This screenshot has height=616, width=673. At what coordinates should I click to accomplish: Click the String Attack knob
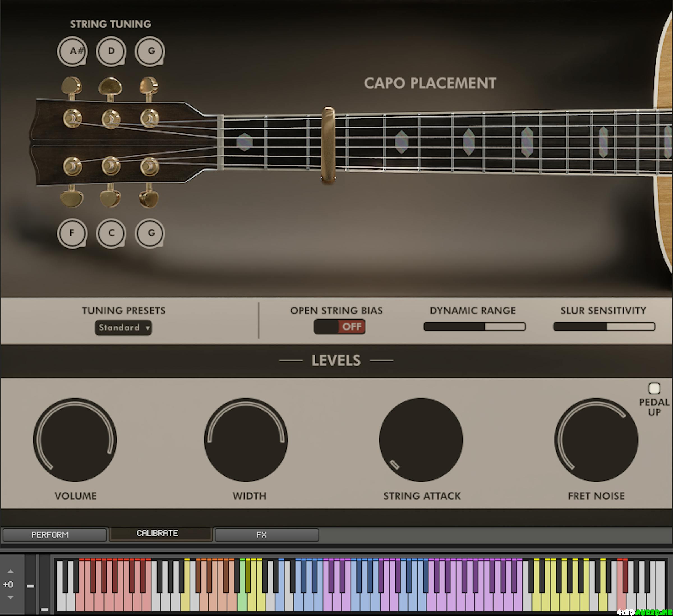pos(421,439)
